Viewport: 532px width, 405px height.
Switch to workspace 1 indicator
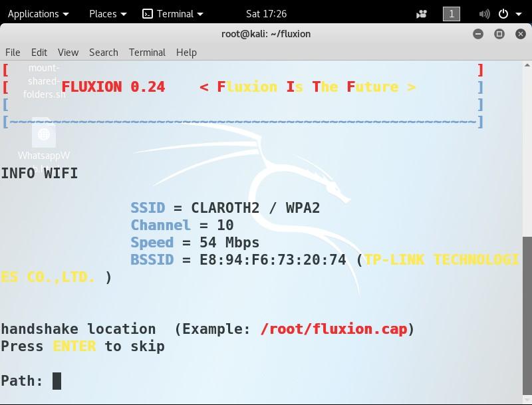pos(452,14)
